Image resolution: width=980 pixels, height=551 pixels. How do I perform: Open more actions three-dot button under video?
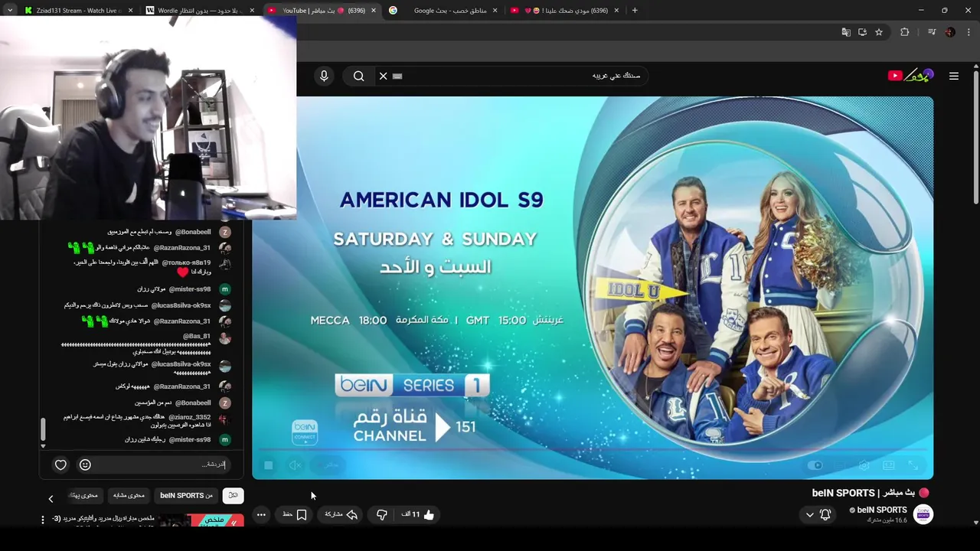pos(261,515)
